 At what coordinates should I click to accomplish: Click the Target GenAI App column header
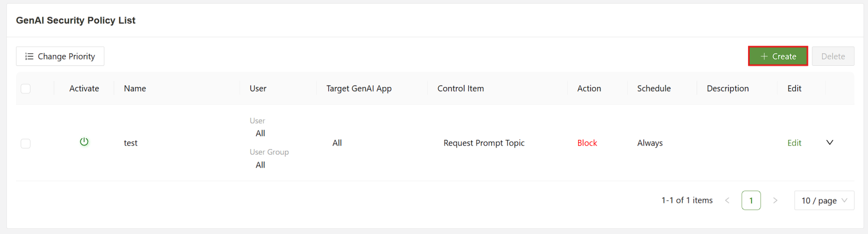pos(359,89)
